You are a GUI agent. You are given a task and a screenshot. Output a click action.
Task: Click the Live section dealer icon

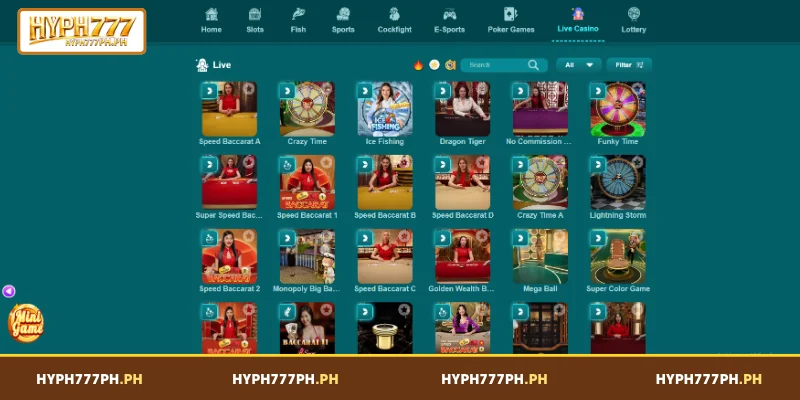[202, 65]
